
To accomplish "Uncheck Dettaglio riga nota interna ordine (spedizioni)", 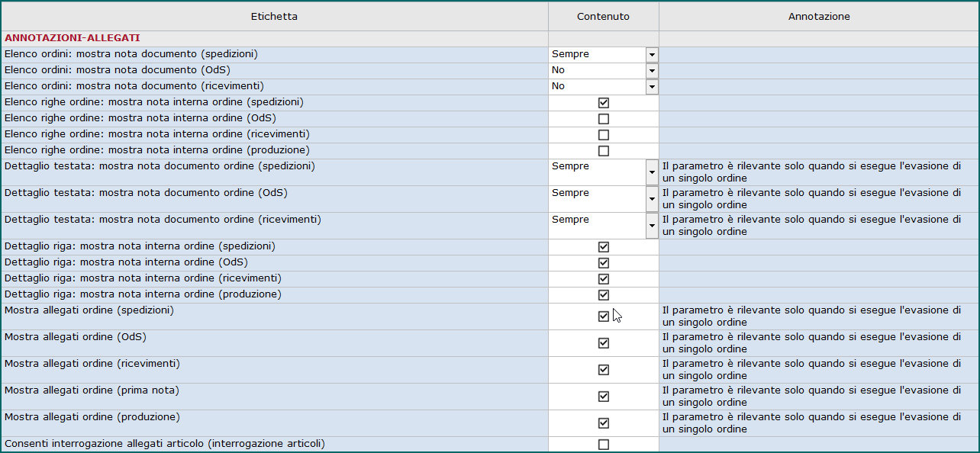I will 604,247.
